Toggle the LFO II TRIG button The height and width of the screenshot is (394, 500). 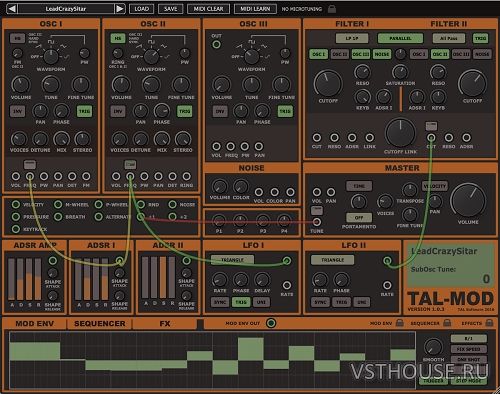(x=341, y=302)
